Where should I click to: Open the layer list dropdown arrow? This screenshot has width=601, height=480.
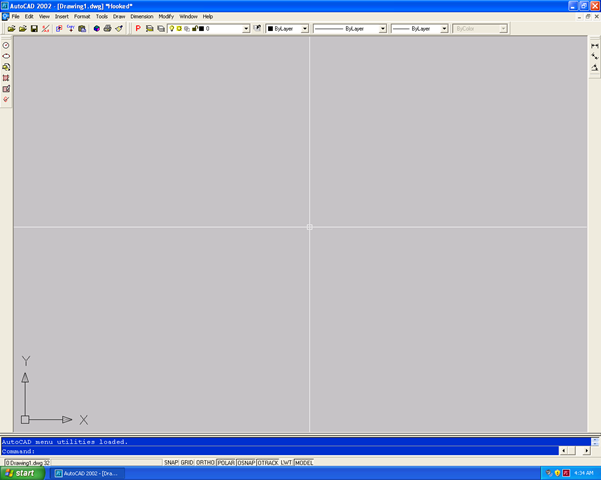[x=246, y=29]
